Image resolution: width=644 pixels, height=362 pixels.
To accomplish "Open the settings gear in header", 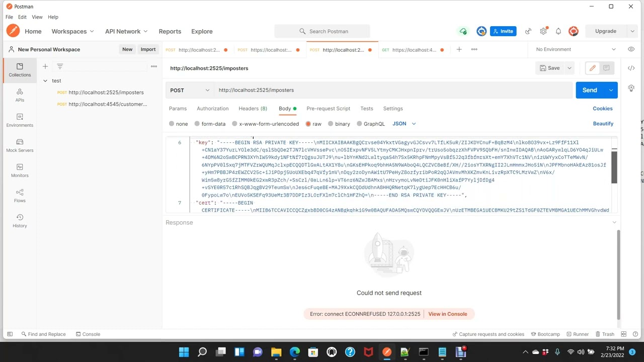I will point(543,31).
